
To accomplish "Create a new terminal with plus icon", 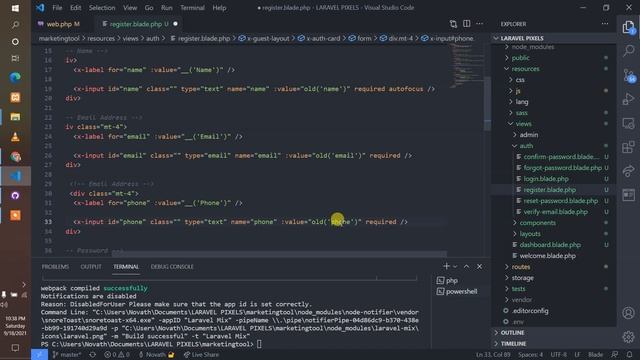I will click(446, 267).
